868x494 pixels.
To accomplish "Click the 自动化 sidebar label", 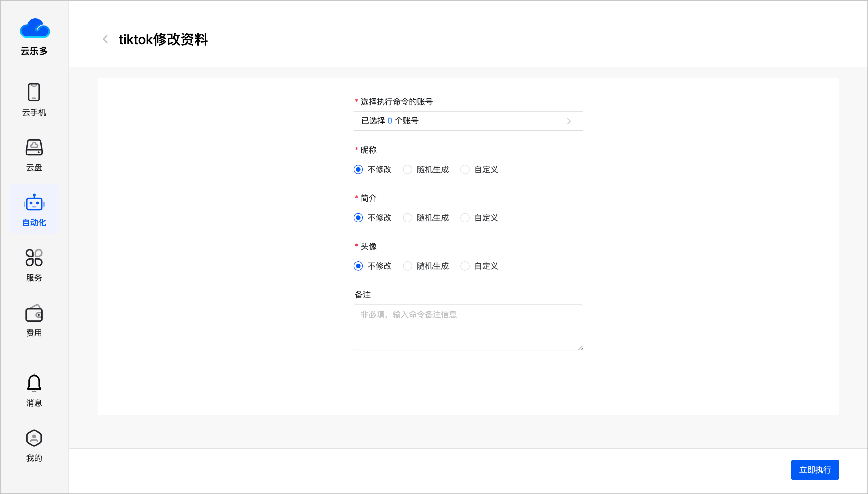I will (x=34, y=223).
